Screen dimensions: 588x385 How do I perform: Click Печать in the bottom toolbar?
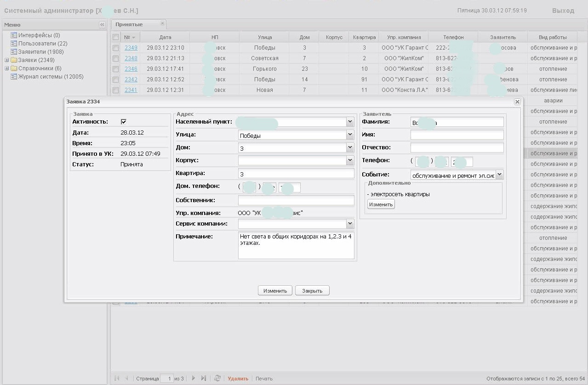click(x=264, y=379)
